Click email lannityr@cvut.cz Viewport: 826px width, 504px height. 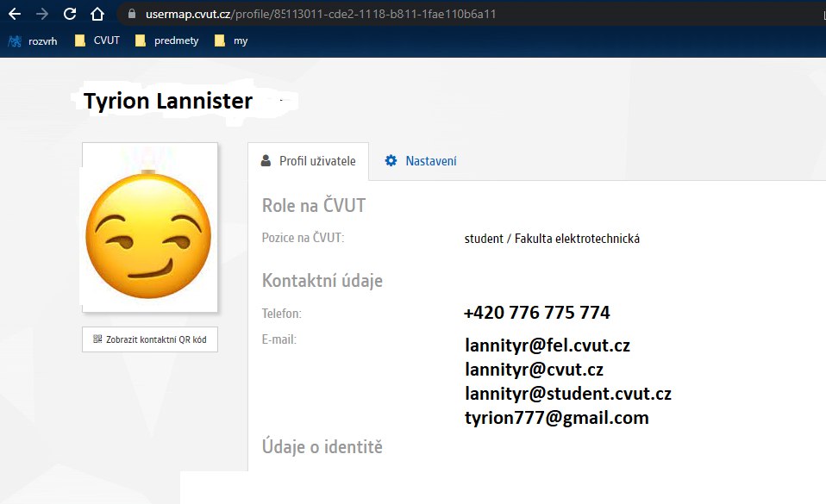[x=535, y=370]
